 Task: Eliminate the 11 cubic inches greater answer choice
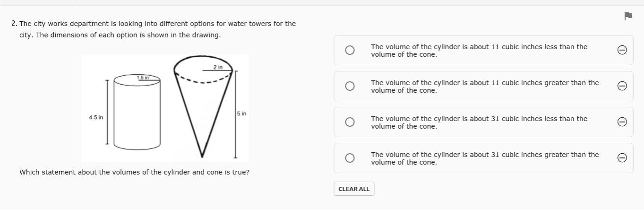pyautogui.click(x=622, y=86)
